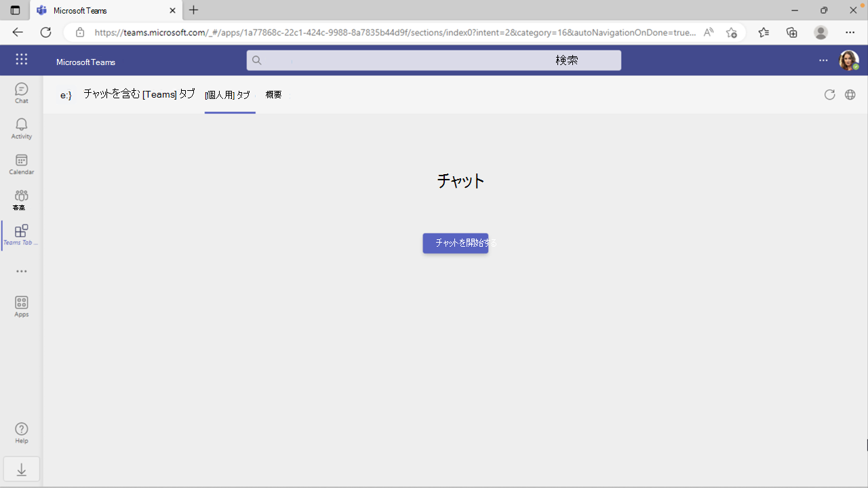Open the browser tab actions menu

point(15,10)
